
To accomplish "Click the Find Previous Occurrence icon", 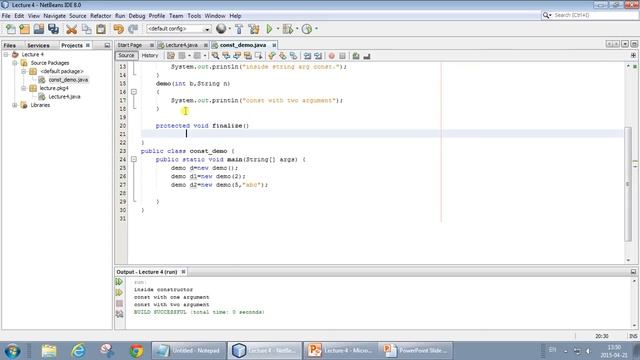I will [x=226, y=56].
